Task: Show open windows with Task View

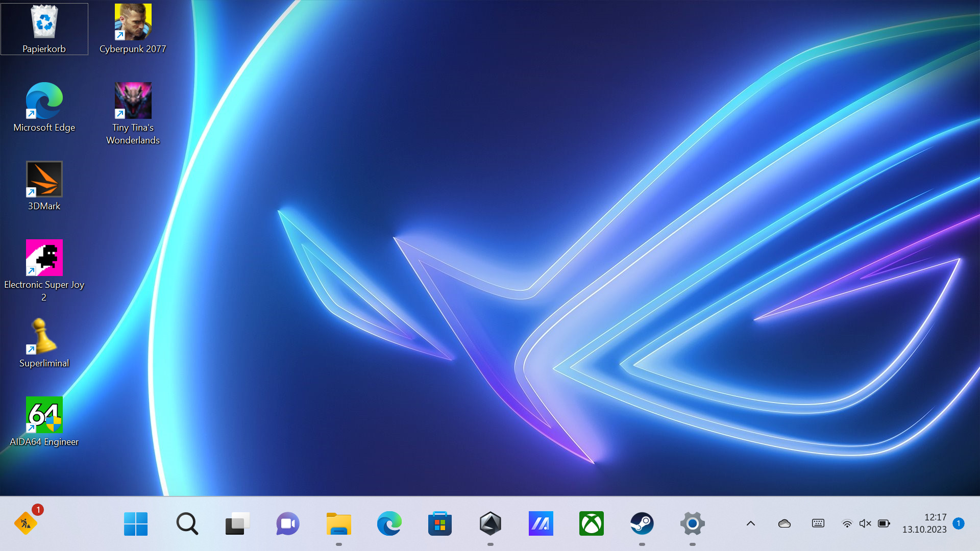Action: (x=237, y=523)
